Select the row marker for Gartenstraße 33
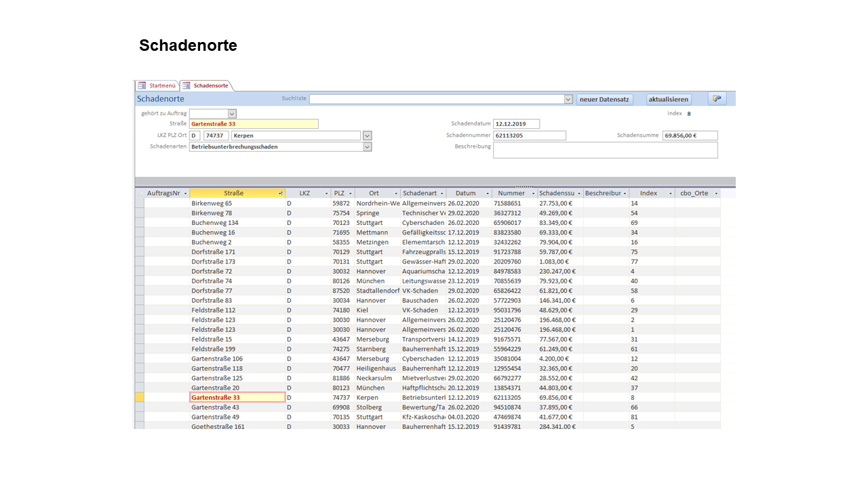Image resolution: width=868 pixels, height=488 pixels. tap(140, 398)
